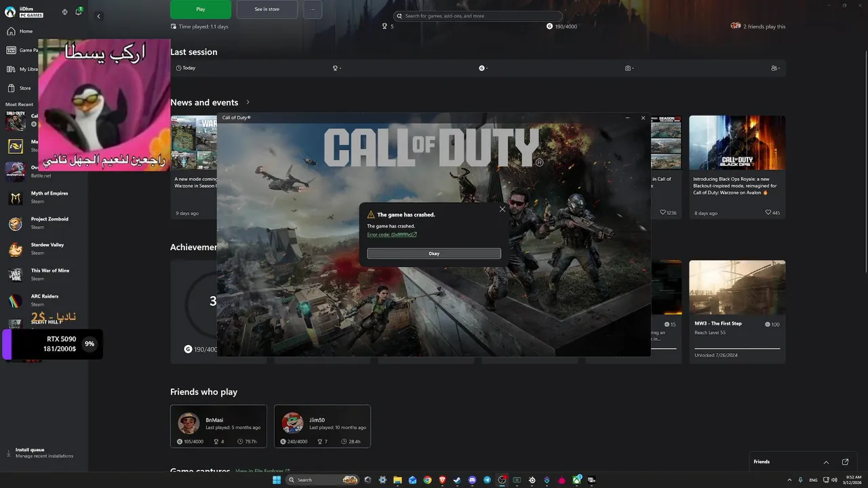The image size is (868, 488).
Task: Open friend BnMasi's card
Action: click(218, 426)
